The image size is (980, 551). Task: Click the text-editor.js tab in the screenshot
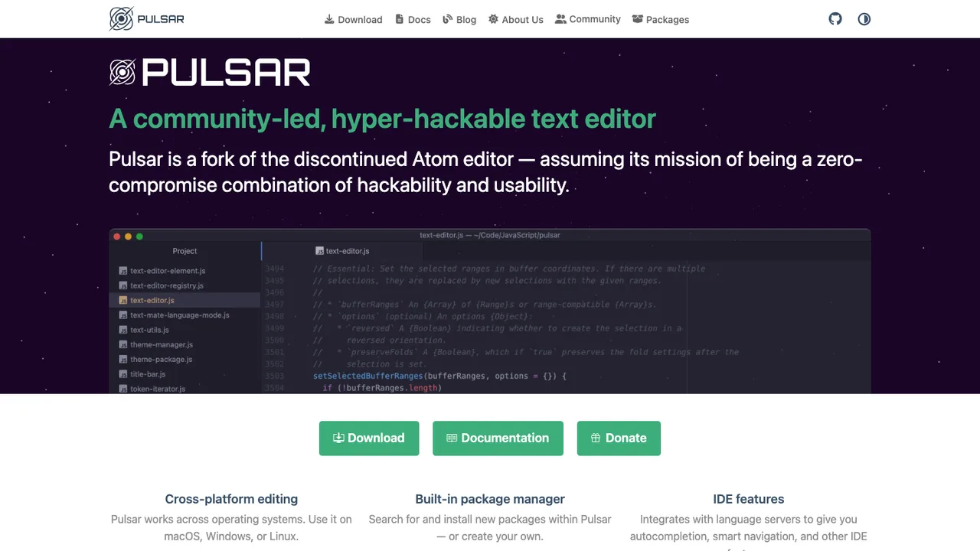pyautogui.click(x=342, y=251)
